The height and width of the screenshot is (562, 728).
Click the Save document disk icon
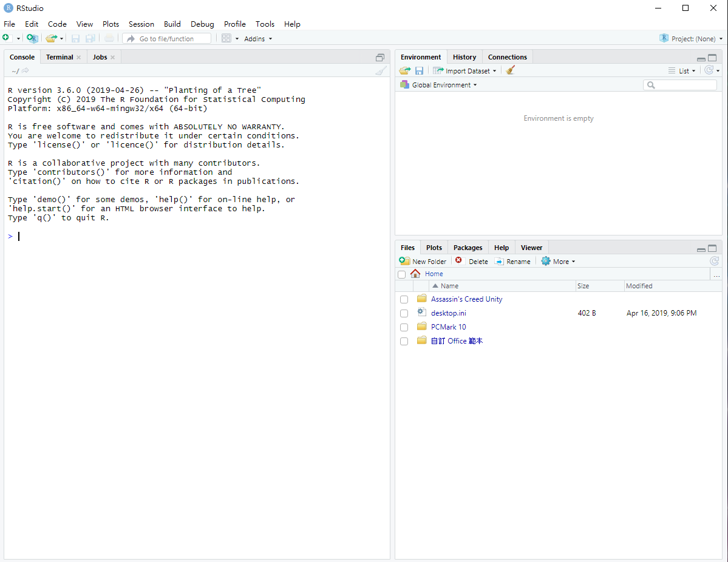(x=76, y=38)
